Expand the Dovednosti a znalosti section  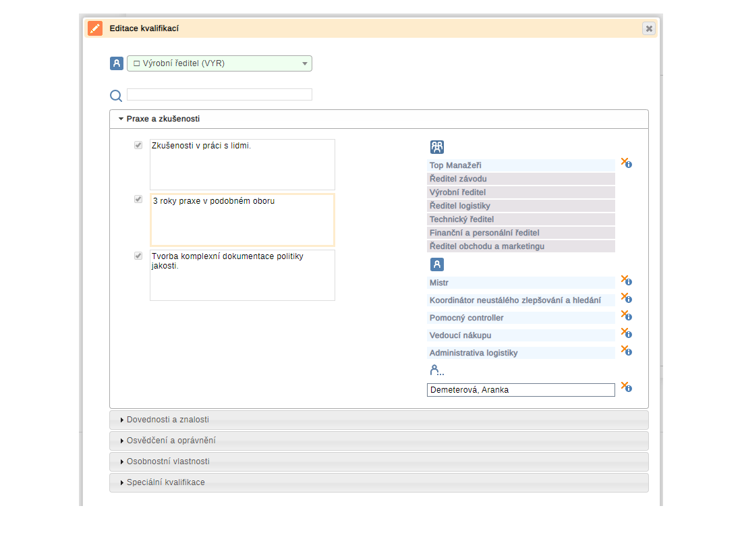(x=167, y=420)
